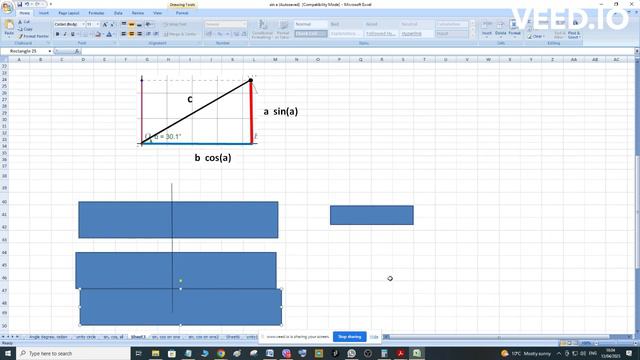The width and height of the screenshot is (640, 360).
Task: Toggle italic formatting
Action: (65, 35)
